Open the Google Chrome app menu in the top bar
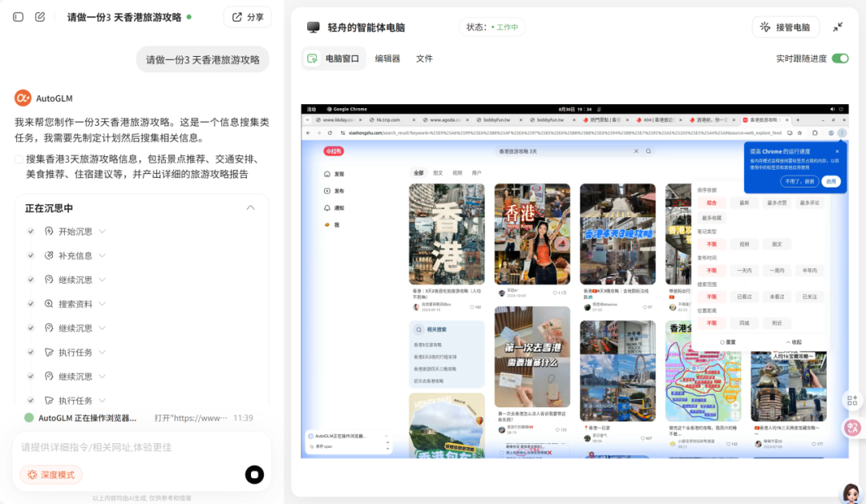The height and width of the screenshot is (504, 866). 347,109
